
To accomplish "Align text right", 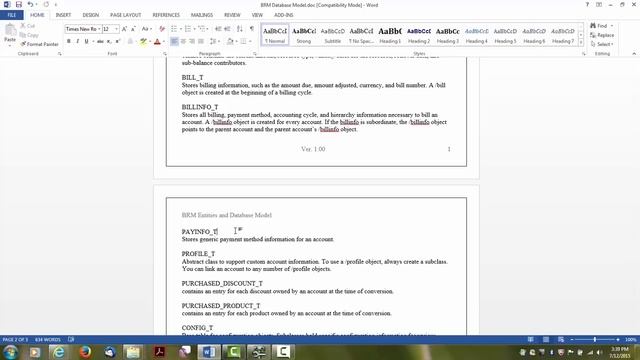I will 192,41.
